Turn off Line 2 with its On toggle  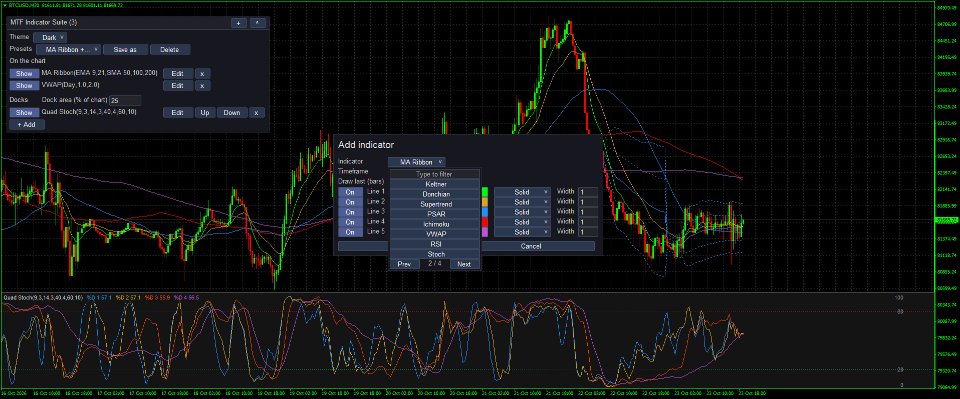[350, 202]
